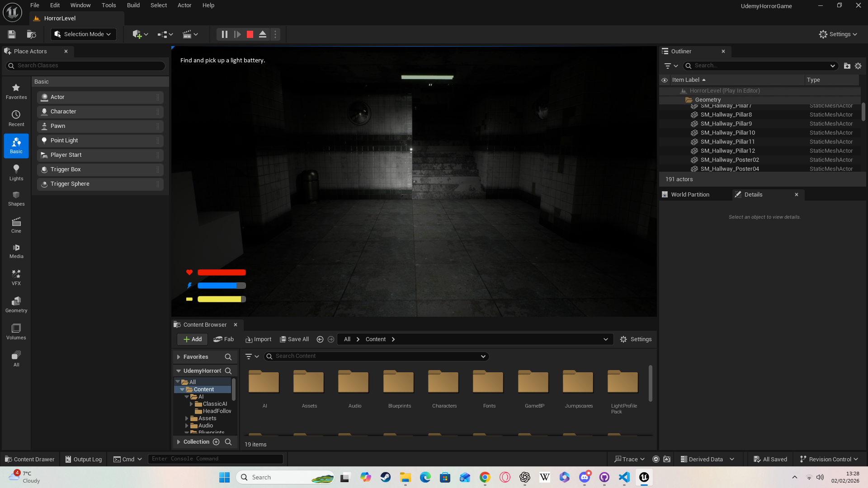Eject from the play-in-editor session
This screenshot has height=488, width=868.
[x=262, y=34]
